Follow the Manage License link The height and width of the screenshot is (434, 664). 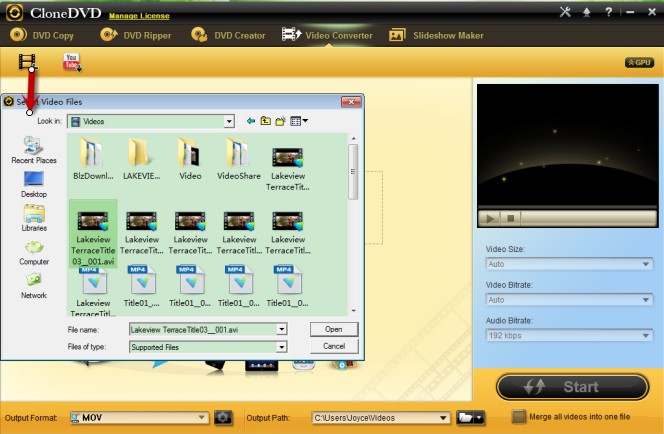[139, 16]
